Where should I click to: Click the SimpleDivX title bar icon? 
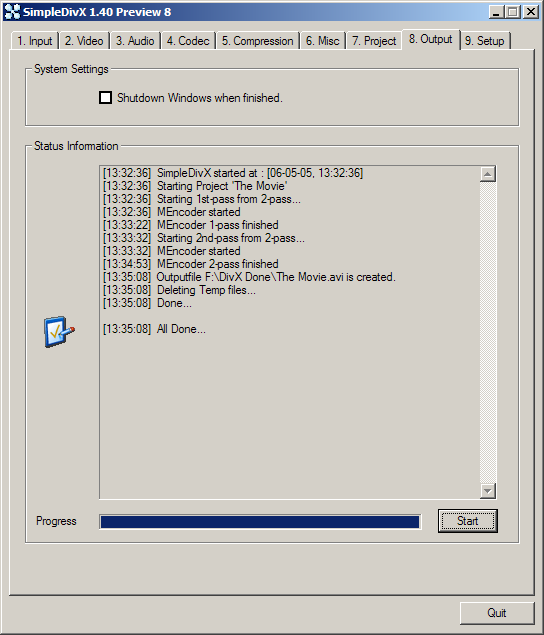(12, 12)
